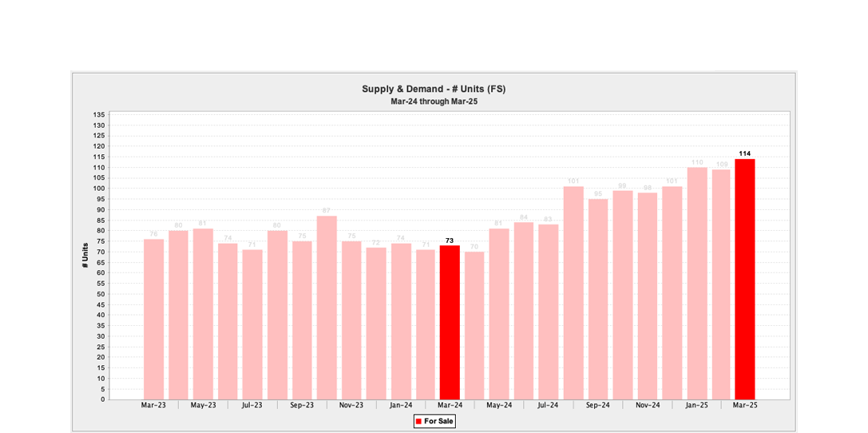The image size is (868, 433).
Task: Select the Feb-25 bar valued at 109
Action: [721, 284]
